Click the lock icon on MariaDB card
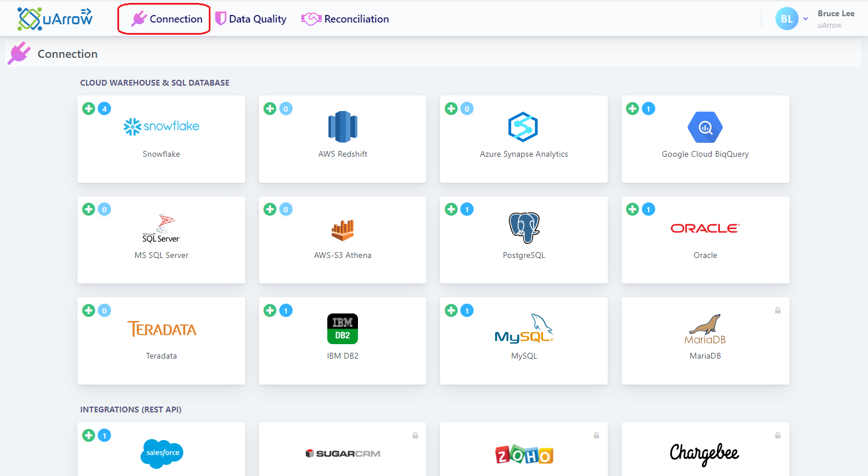 coord(778,311)
